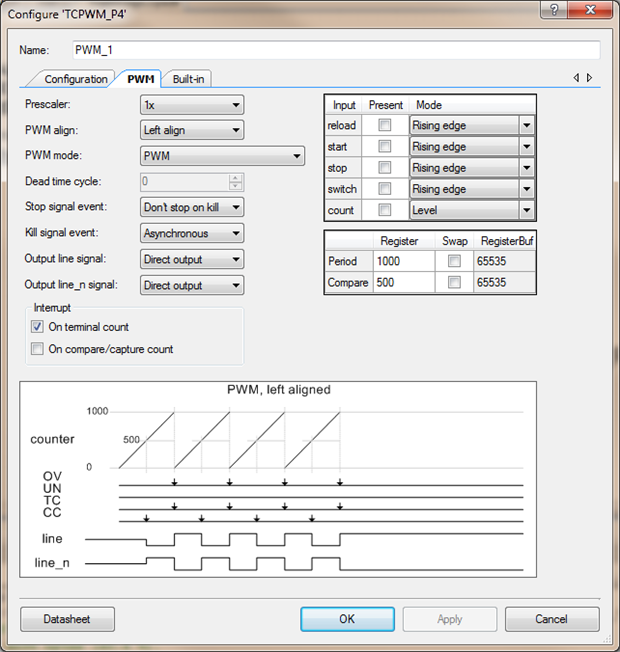The height and width of the screenshot is (652, 620).
Task: Expand the count Mode Level dropdown
Action: click(526, 211)
